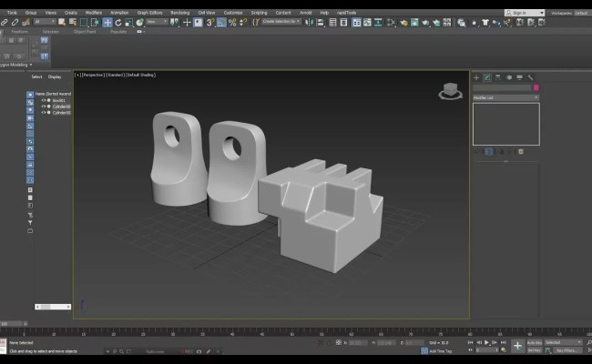Open the selection filter All dropdown

tap(45, 22)
